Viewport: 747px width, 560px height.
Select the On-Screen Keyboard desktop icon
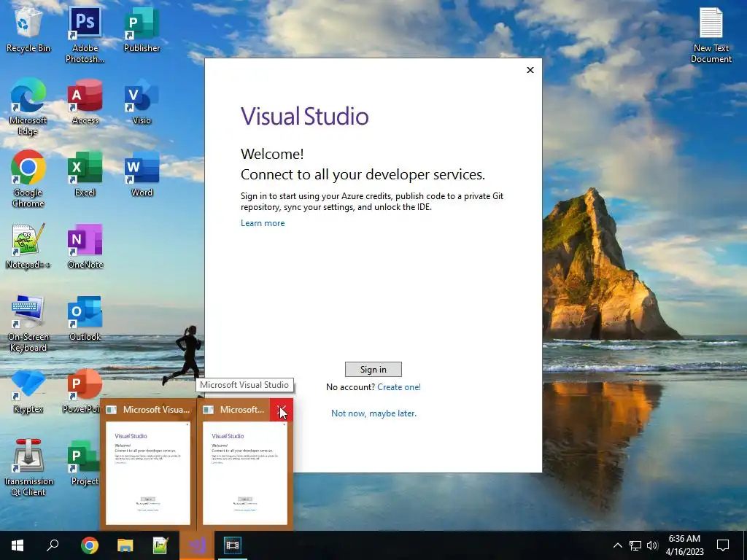click(x=28, y=324)
